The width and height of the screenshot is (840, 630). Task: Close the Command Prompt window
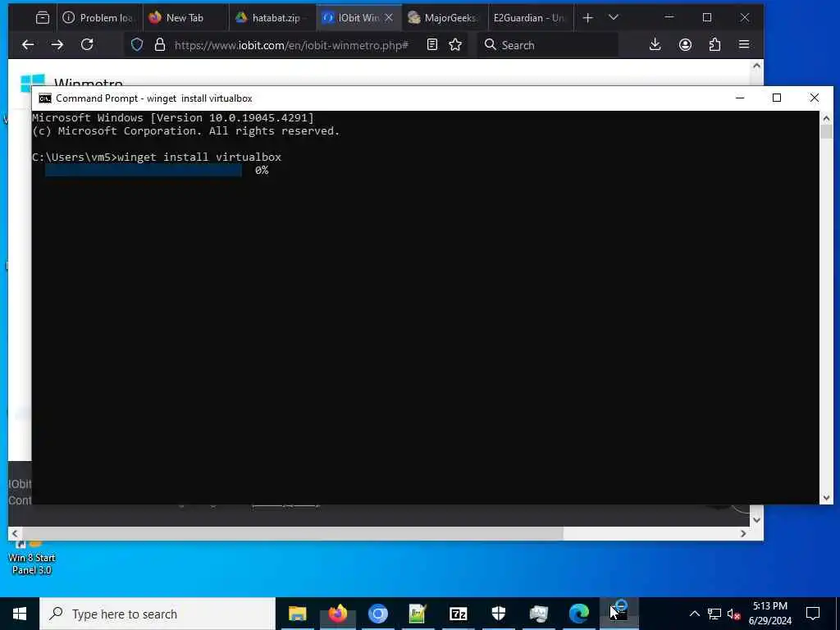point(815,98)
